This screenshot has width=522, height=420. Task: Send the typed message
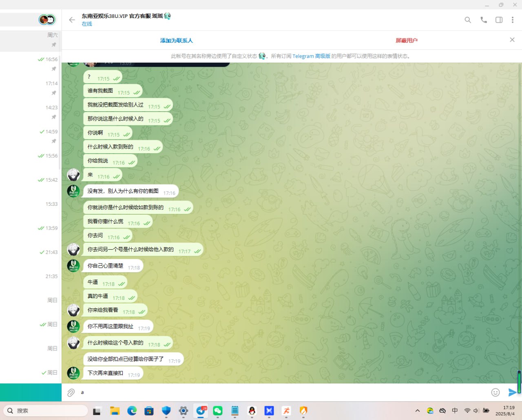pyautogui.click(x=512, y=392)
